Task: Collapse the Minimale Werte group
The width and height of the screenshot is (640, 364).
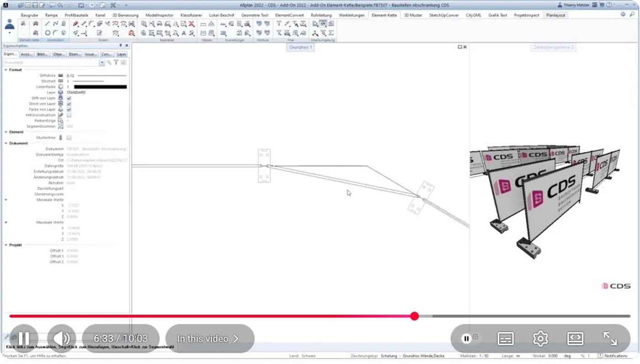Action: click(x=6, y=200)
